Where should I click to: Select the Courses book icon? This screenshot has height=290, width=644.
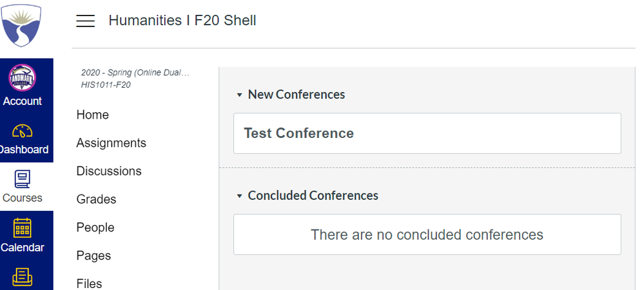(x=22, y=179)
